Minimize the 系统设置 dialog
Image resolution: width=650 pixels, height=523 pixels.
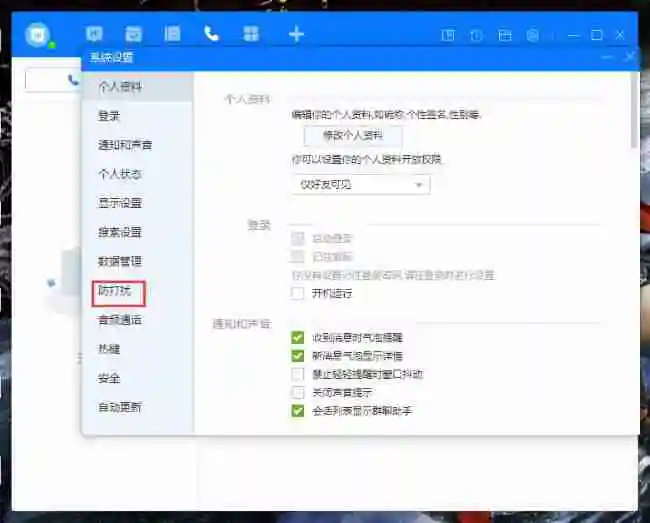tap(608, 57)
